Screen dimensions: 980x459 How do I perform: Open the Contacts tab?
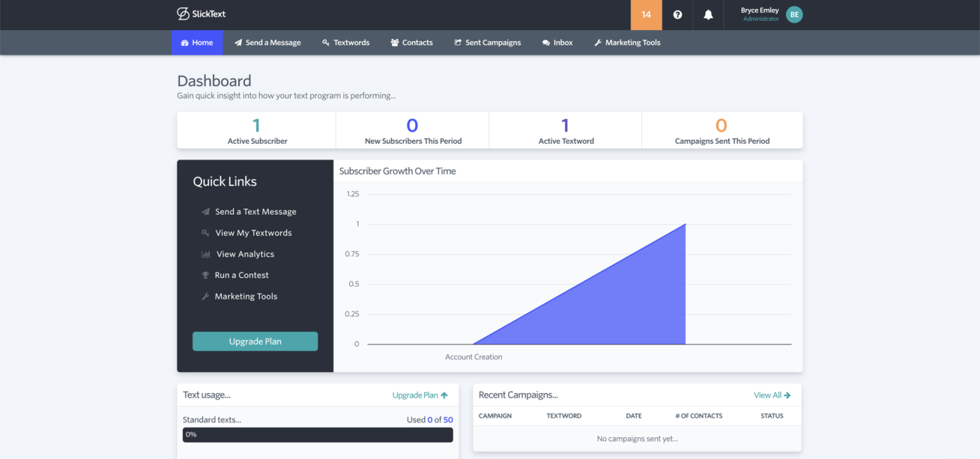tap(412, 43)
